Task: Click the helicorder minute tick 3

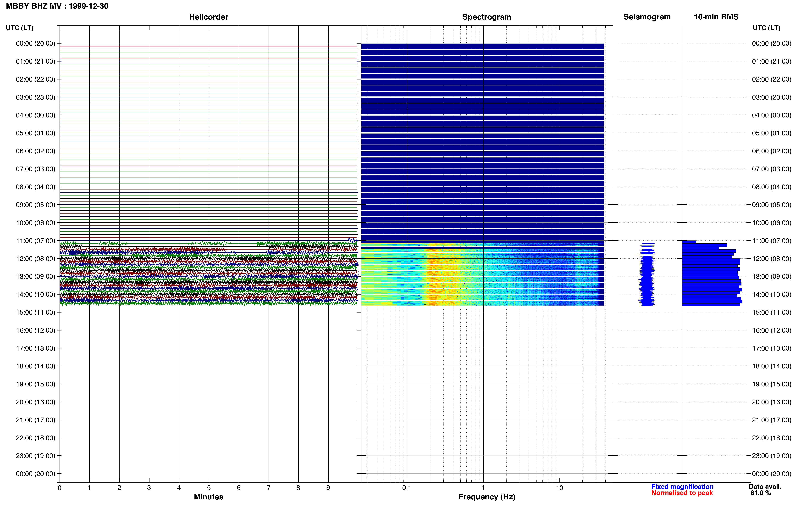Action: pyautogui.click(x=149, y=487)
